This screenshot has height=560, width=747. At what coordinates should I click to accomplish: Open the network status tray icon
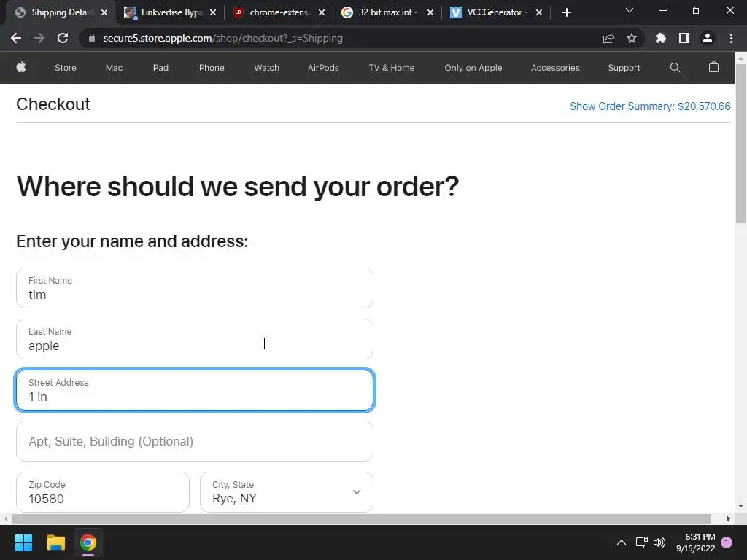[x=641, y=542]
